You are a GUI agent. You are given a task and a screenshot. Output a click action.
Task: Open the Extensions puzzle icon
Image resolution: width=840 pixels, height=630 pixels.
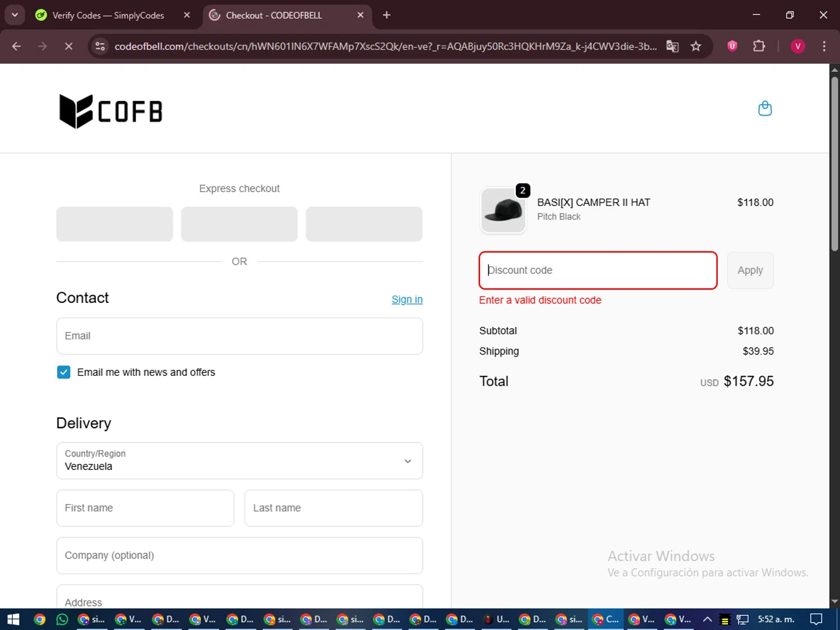[759, 46]
